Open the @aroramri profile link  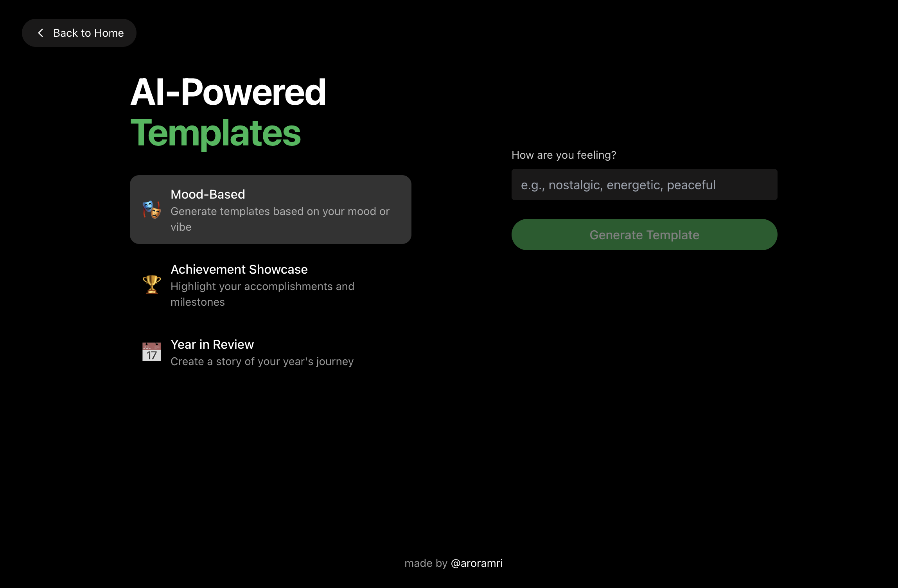pos(476,563)
